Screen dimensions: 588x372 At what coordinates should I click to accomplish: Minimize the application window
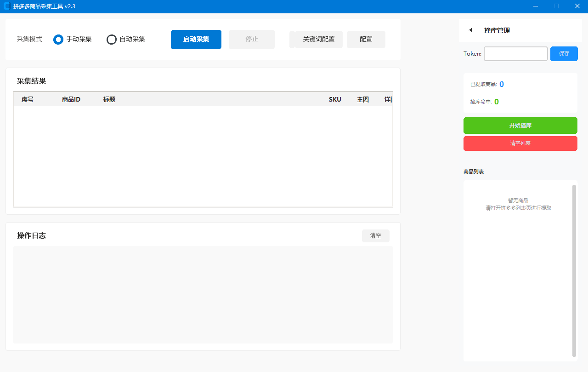(536, 6)
